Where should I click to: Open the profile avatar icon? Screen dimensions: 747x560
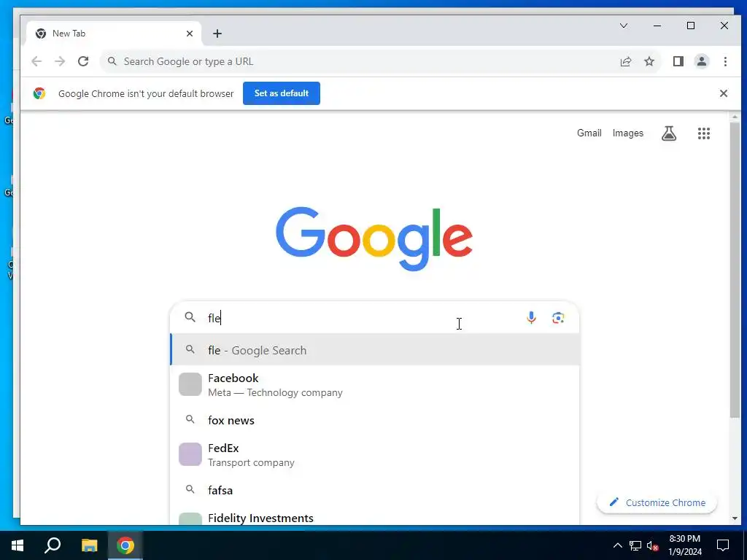(702, 61)
